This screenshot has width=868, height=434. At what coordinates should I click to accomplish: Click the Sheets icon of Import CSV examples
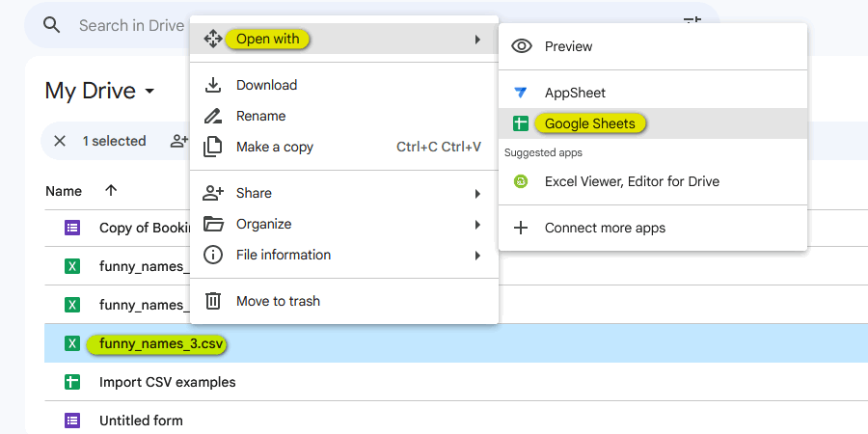pos(72,382)
